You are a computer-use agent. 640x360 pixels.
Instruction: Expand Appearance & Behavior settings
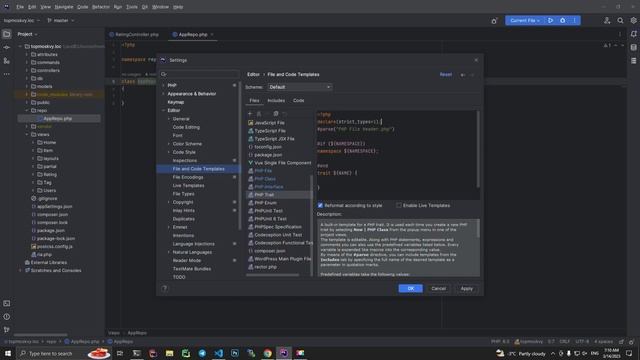pos(164,94)
